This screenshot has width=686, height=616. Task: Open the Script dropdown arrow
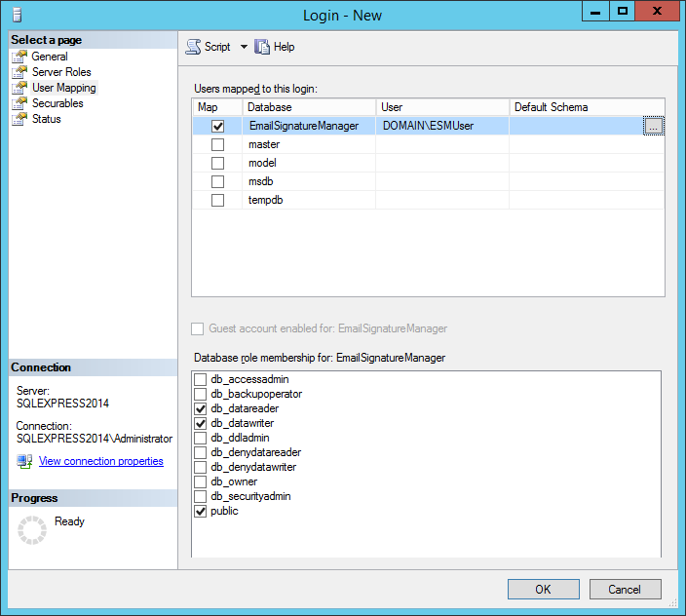244,47
